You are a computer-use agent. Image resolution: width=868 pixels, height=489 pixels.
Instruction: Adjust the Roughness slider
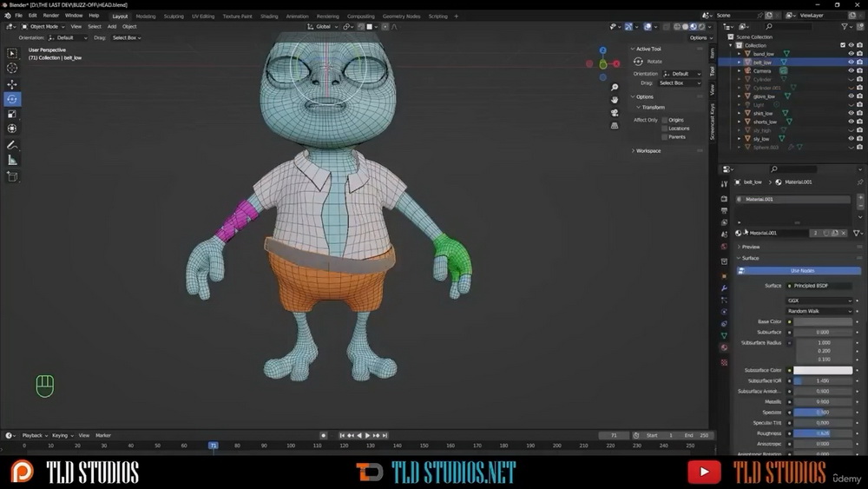click(823, 433)
